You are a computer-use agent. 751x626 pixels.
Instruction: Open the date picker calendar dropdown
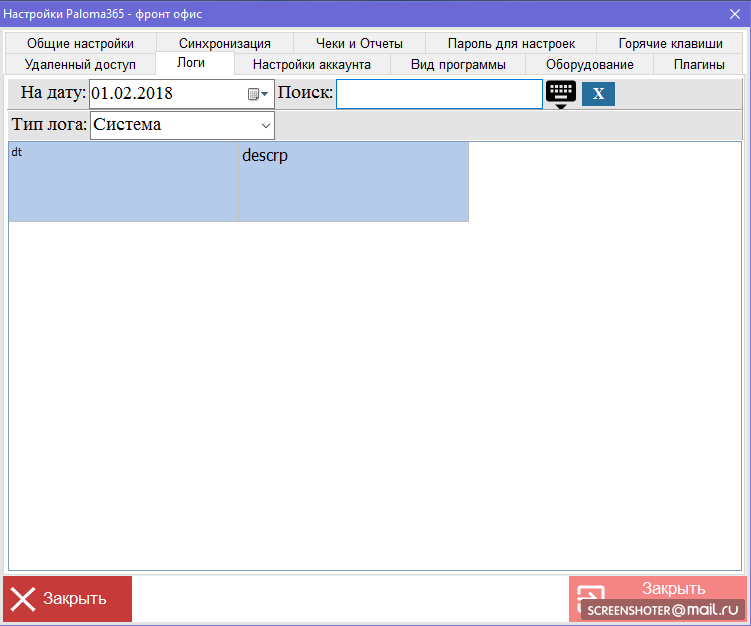258,94
